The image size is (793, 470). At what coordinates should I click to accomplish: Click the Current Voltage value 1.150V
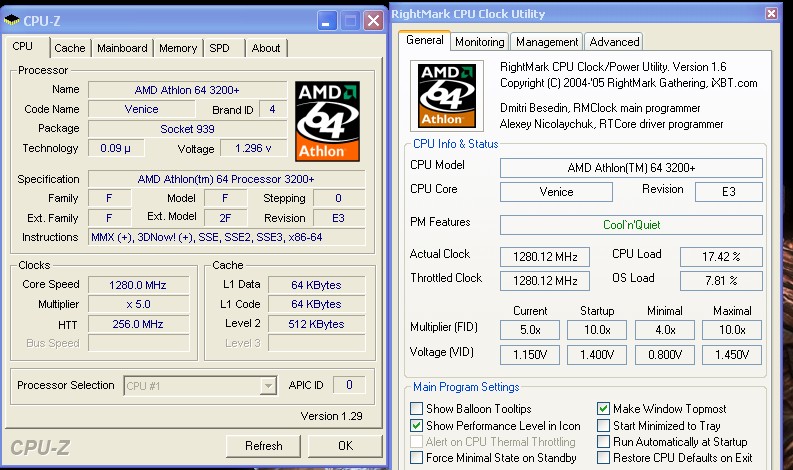click(530, 355)
